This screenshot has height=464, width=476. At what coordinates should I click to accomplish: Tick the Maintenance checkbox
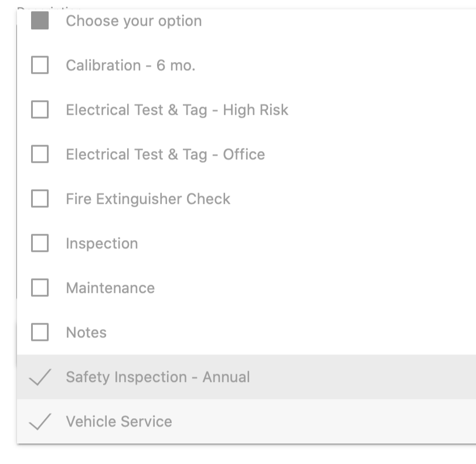[x=40, y=288]
